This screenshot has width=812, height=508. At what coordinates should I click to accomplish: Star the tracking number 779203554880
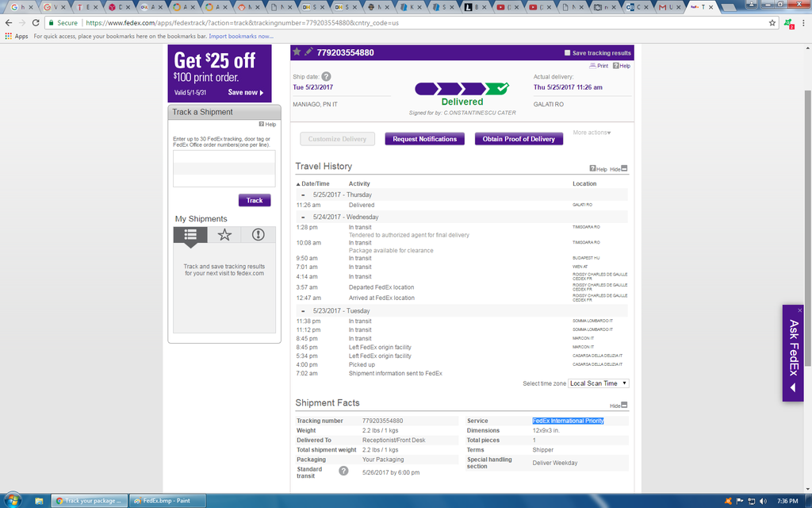(x=297, y=52)
